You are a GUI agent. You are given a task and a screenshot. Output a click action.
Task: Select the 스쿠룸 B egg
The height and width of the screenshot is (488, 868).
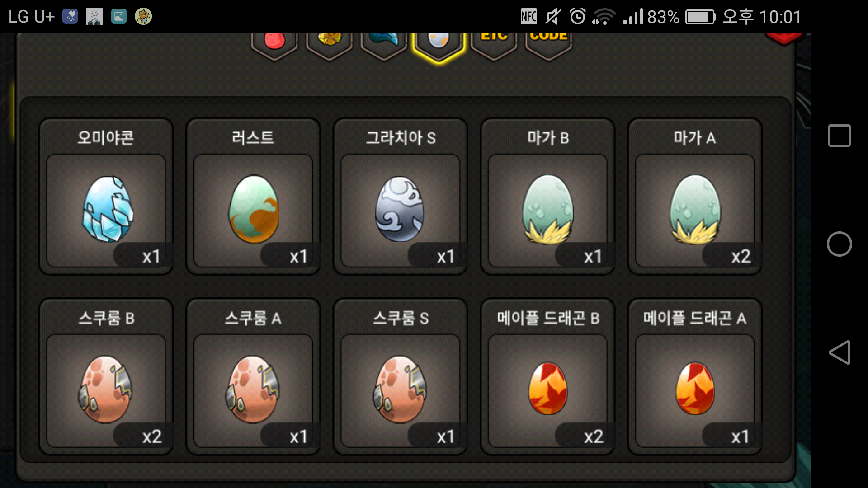[x=106, y=377]
